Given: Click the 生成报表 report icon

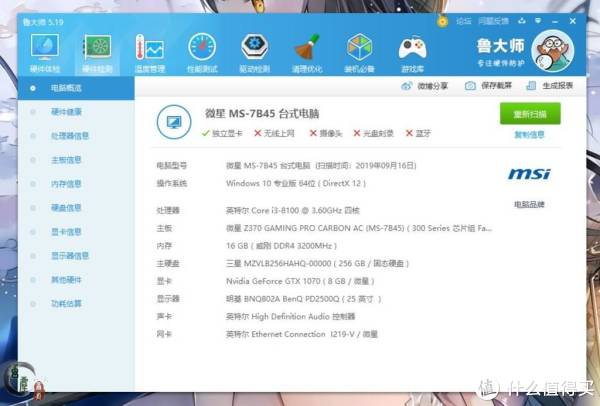Looking at the screenshot, I should coord(531,86).
